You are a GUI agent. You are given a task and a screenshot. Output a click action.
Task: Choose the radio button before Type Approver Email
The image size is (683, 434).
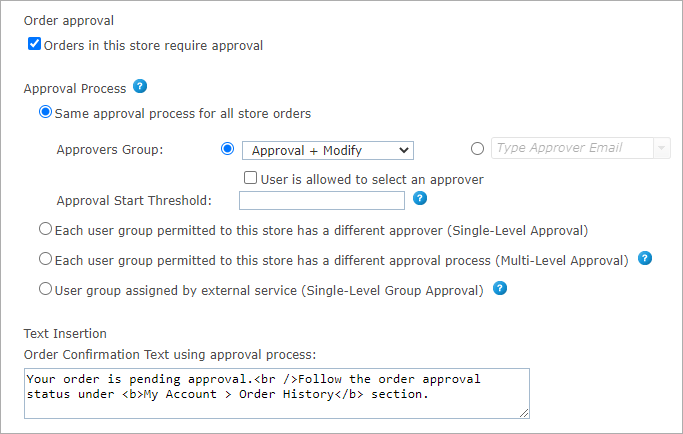pos(477,149)
